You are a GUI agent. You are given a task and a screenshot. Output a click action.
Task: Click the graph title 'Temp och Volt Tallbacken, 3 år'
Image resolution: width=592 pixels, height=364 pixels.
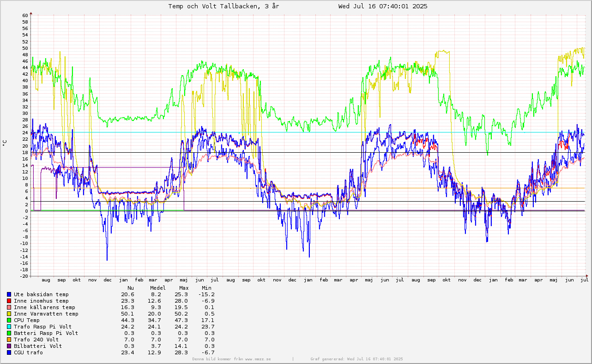pos(224,6)
